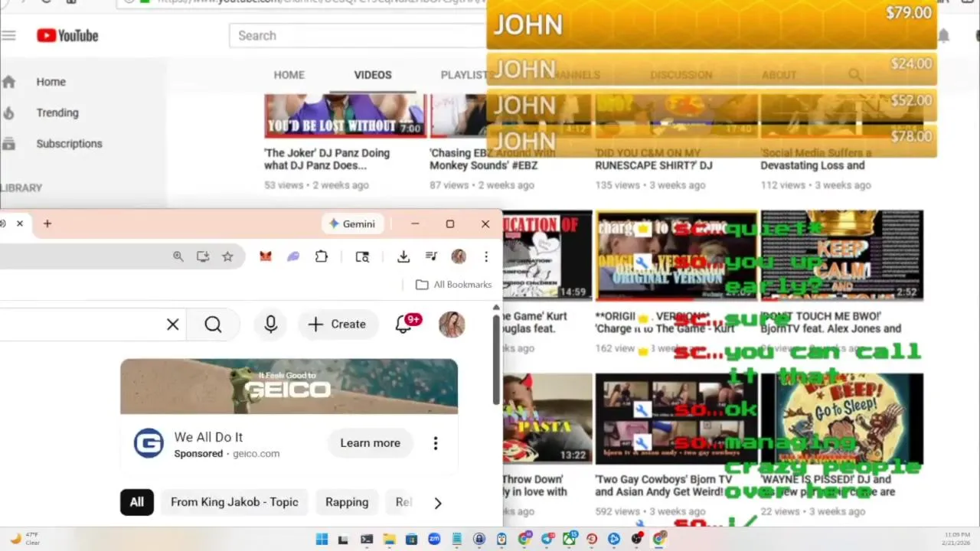Open Telegram from the taskbar
Image resolution: width=980 pixels, height=551 pixels.
pos(547,539)
